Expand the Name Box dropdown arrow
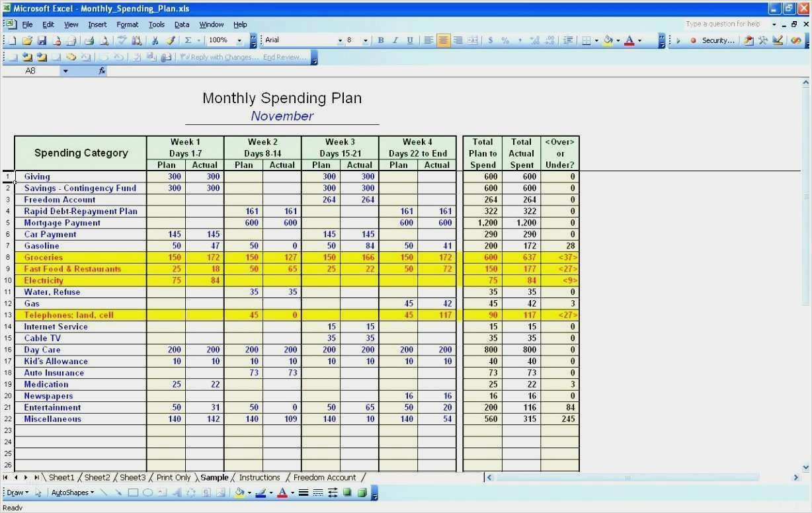This screenshot has width=812, height=513. (x=65, y=71)
